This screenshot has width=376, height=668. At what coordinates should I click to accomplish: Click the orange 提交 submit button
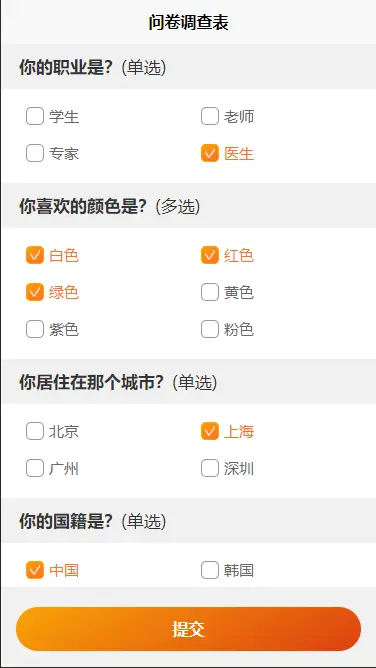pyautogui.click(x=188, y=629)
